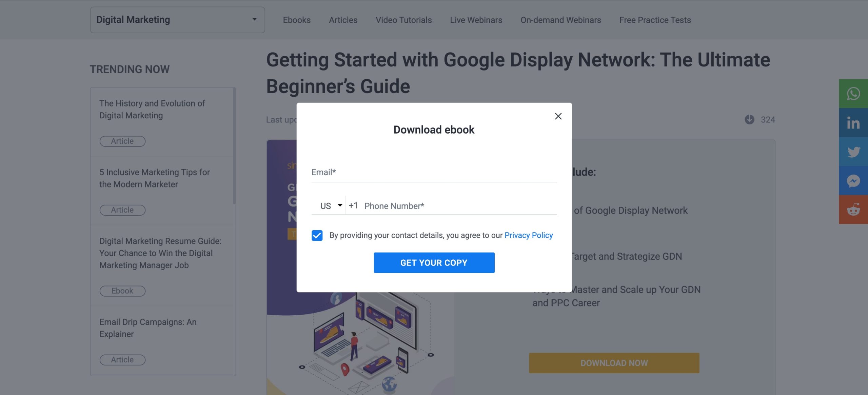Click the Email input field
This screenshot has width=868, height=395.
point(433,172)
